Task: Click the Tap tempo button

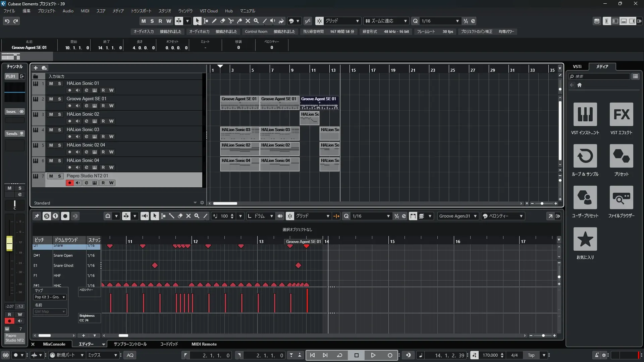Action: (531, 355)
